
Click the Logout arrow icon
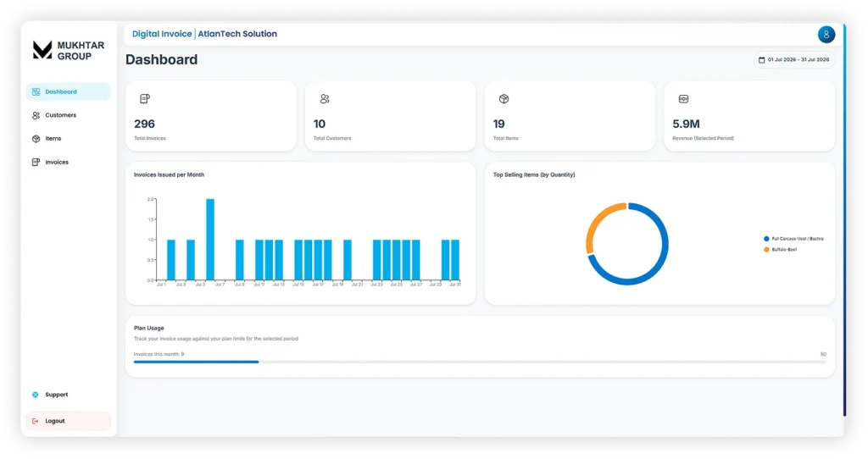(36, 422)
